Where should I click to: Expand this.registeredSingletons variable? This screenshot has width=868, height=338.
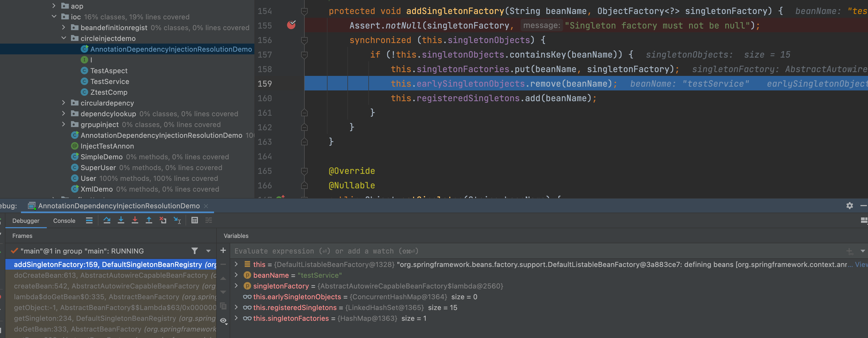click(x=236, y=307)
